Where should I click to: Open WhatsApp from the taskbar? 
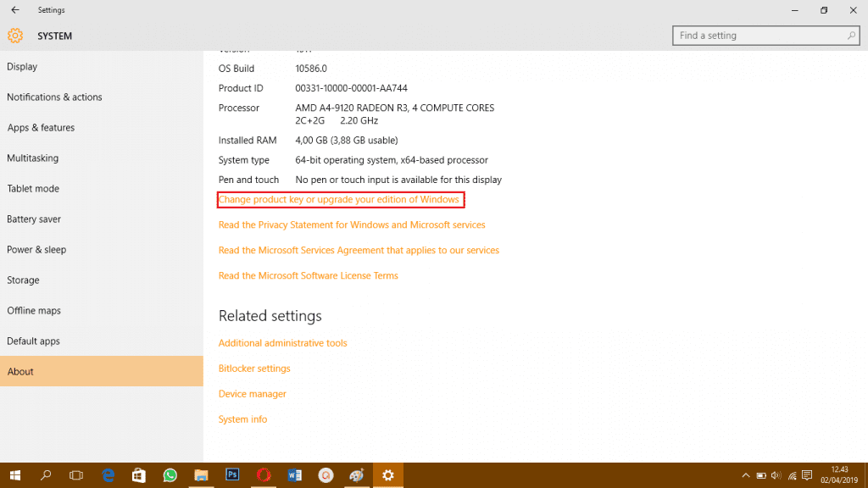170,475
